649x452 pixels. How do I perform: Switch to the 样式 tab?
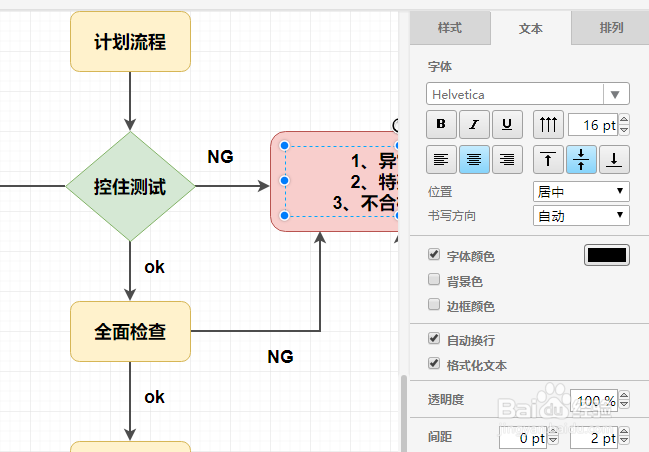pyautogui.click(x=450, y=28)
